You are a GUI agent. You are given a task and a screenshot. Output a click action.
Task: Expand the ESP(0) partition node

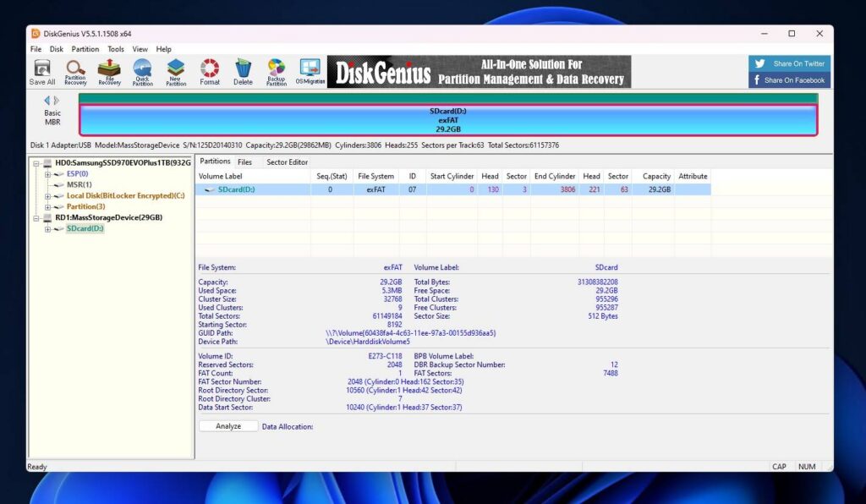click(48, 174)
